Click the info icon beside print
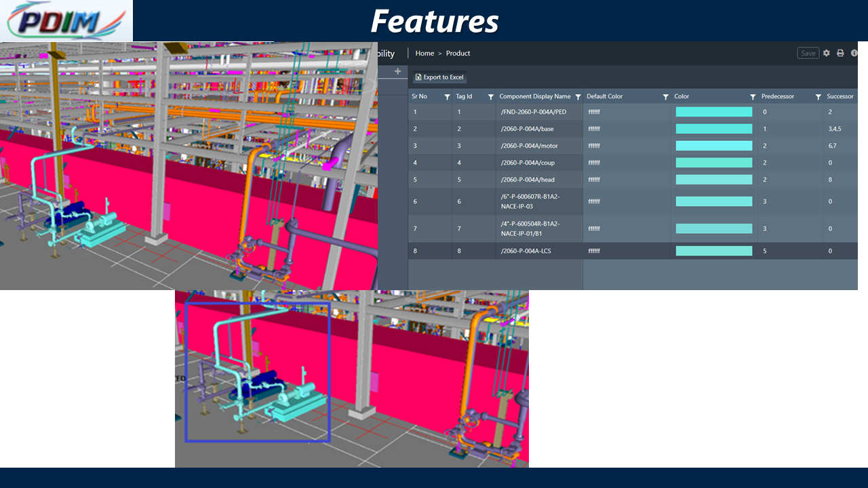 pos(854,53)
